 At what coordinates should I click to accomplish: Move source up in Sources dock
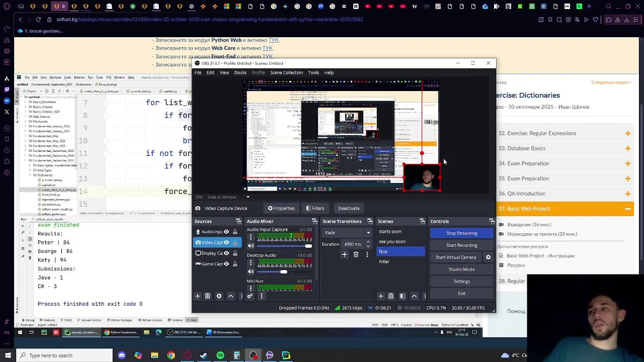coord(231,296)
